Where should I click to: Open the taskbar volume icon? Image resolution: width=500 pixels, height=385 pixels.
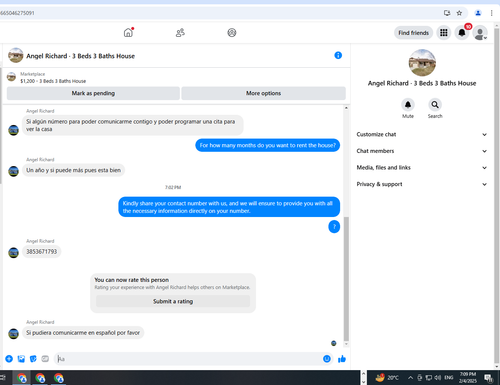[x=437, y=378]
